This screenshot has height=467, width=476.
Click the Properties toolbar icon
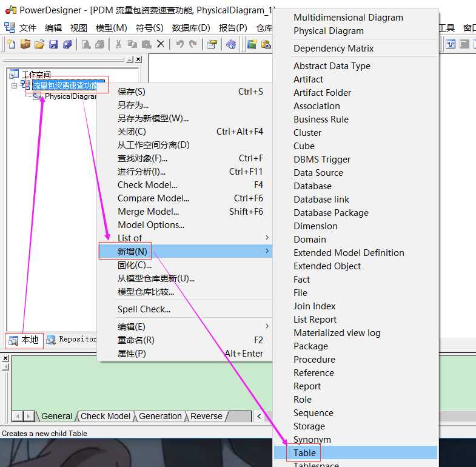pos(212,44)
